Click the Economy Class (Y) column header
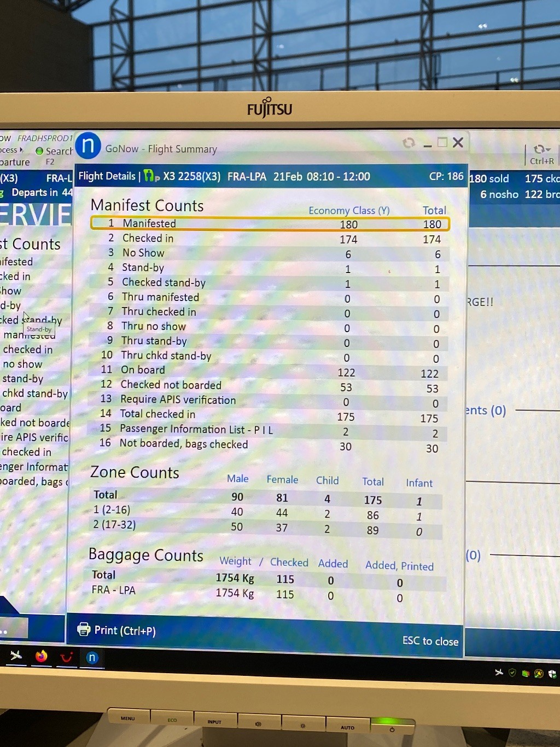 (349, 211)
